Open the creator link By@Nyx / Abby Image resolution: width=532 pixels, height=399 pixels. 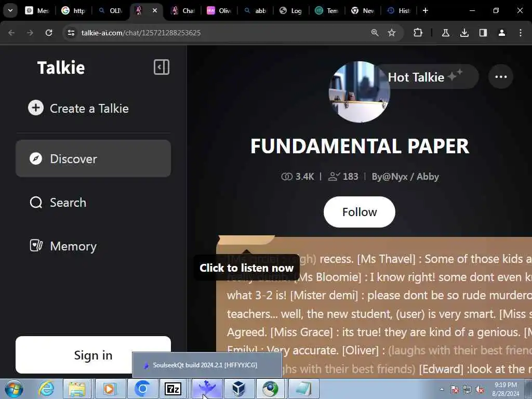[x=405, y=177]
